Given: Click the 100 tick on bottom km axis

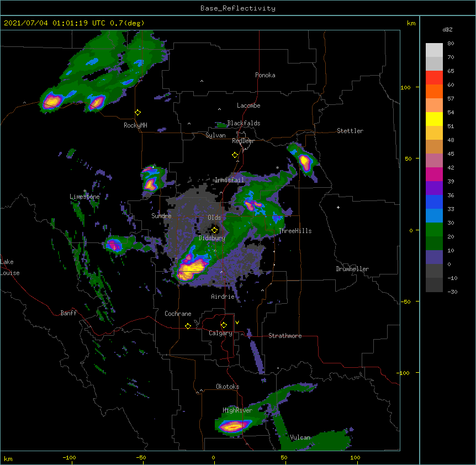Looking at the screenshot, I should click(x=355, y=457).
